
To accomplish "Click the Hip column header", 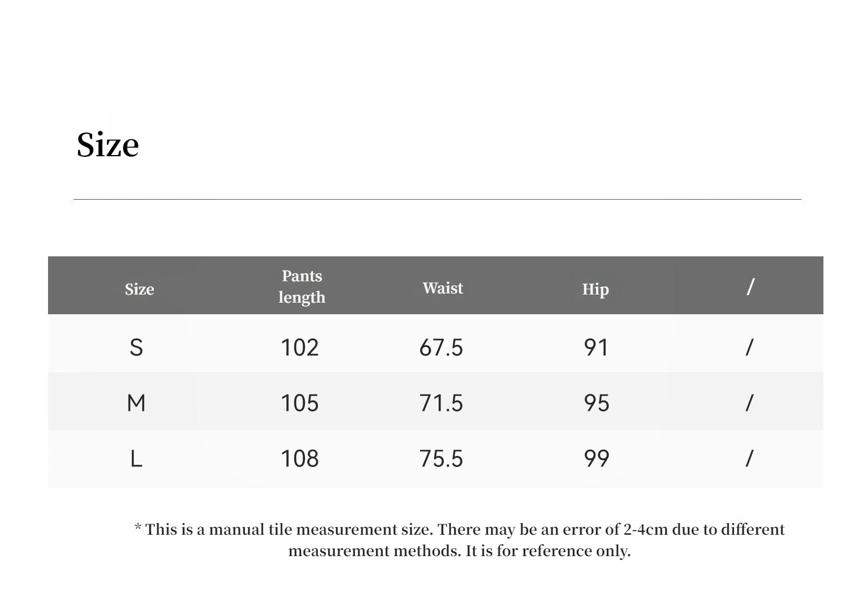I will pos(595,289).
